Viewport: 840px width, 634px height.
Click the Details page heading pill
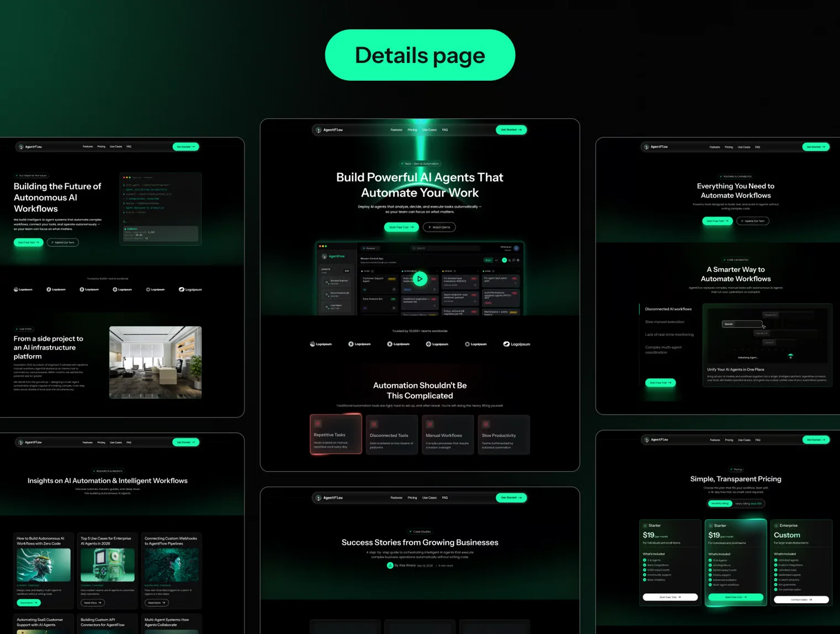click(420, 55)
